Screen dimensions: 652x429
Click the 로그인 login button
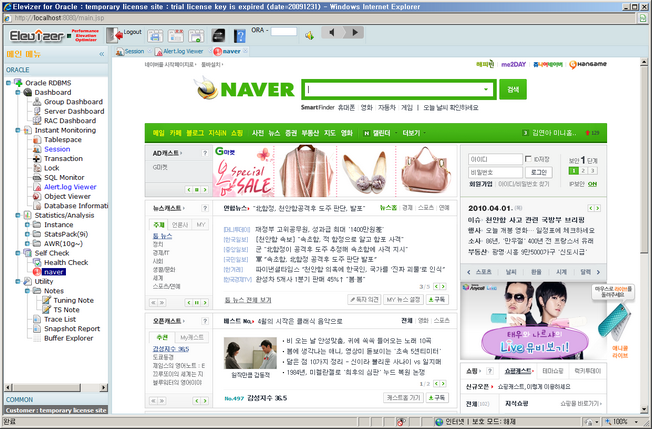click(539, 172)
